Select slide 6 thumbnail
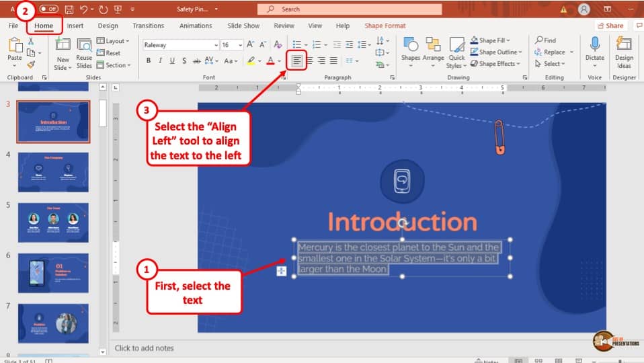This screenshot has width=644, height=363. [53, 273]
